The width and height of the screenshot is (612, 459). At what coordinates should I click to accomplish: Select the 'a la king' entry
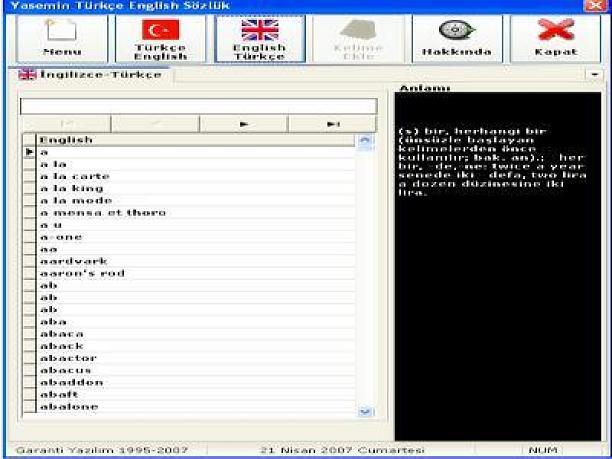195,188
